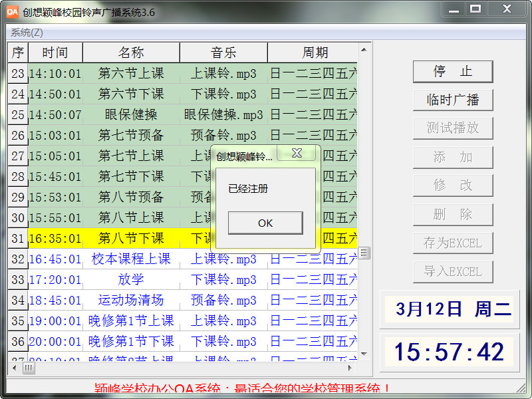Image resolution: width=532 pixels, height=399 pixels.
Task: Close the 已经注册 popup dialog
Action: point(297,154)
